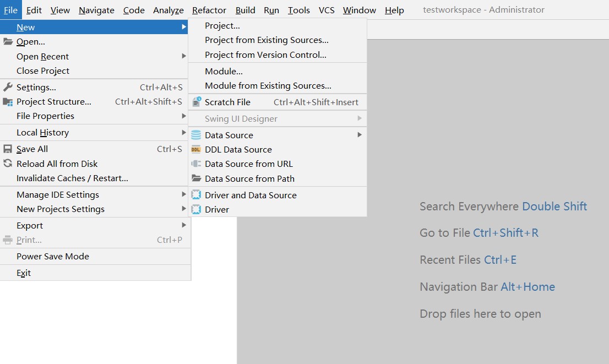Viewport: 609px width, 364px height.
Task: Click the Data Source from Path folder icon
Action: click(196, 178)
